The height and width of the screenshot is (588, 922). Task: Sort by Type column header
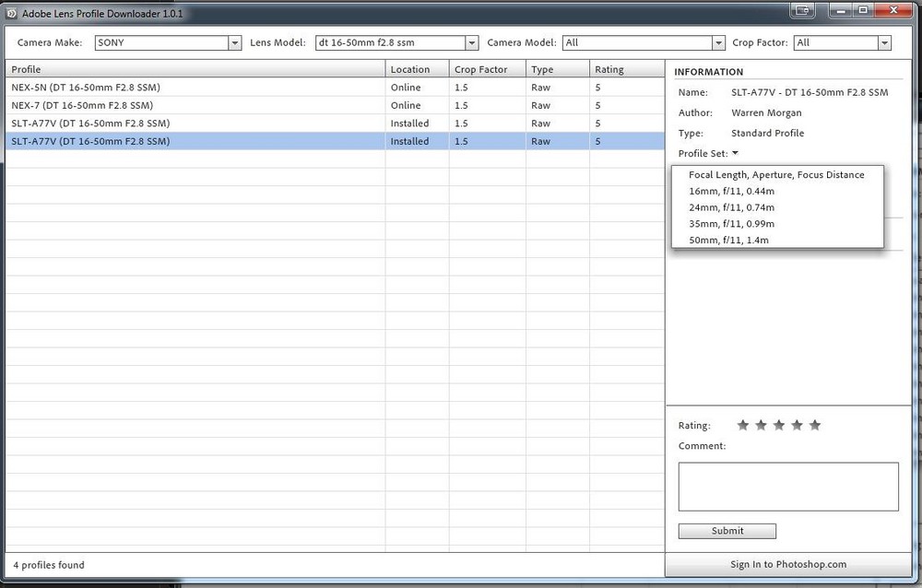coord(558,69)
